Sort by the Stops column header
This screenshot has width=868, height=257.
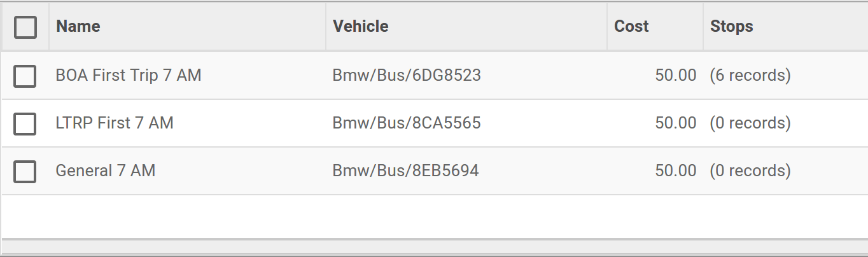click(732, 26)
